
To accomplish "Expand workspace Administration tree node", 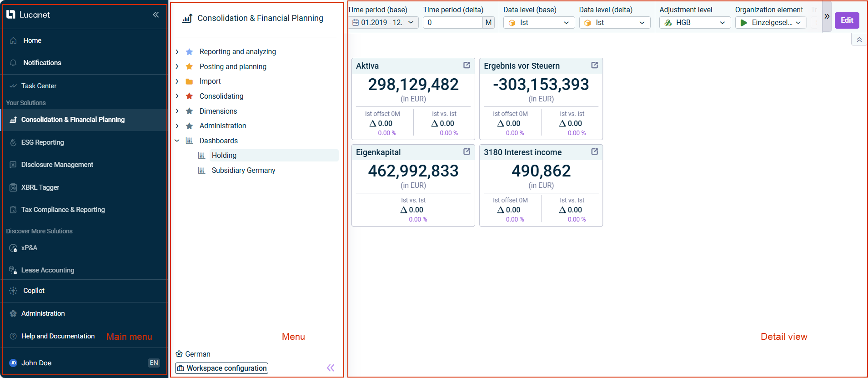I will 177,126.
